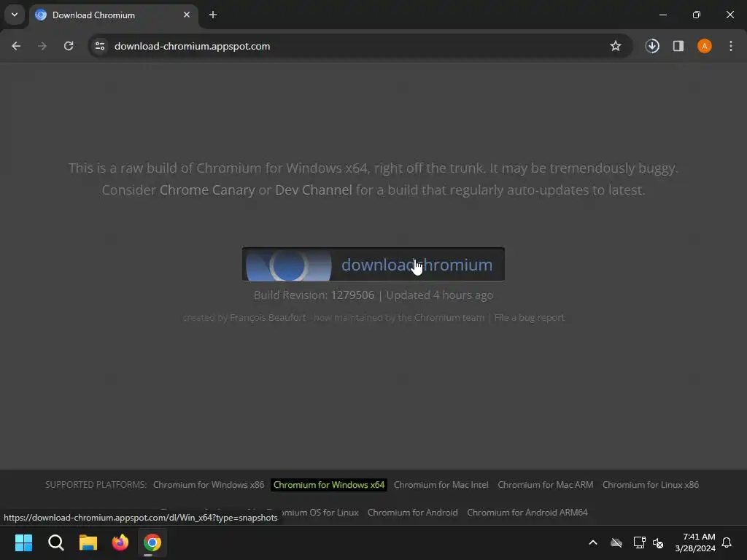Bookmark this page with star icon
Image resolution: width=747 pixels, height=560 pixels.
click(x=616, y=46)
